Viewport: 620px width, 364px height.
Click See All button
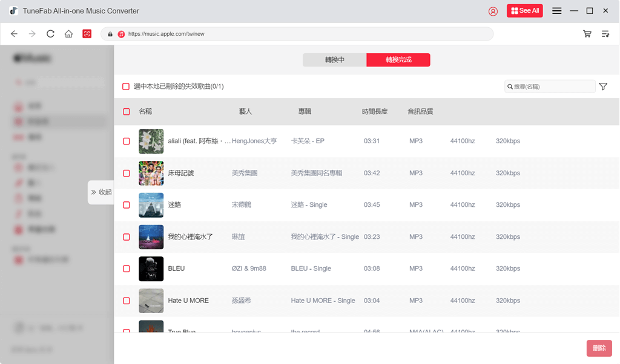pos(525,11)
